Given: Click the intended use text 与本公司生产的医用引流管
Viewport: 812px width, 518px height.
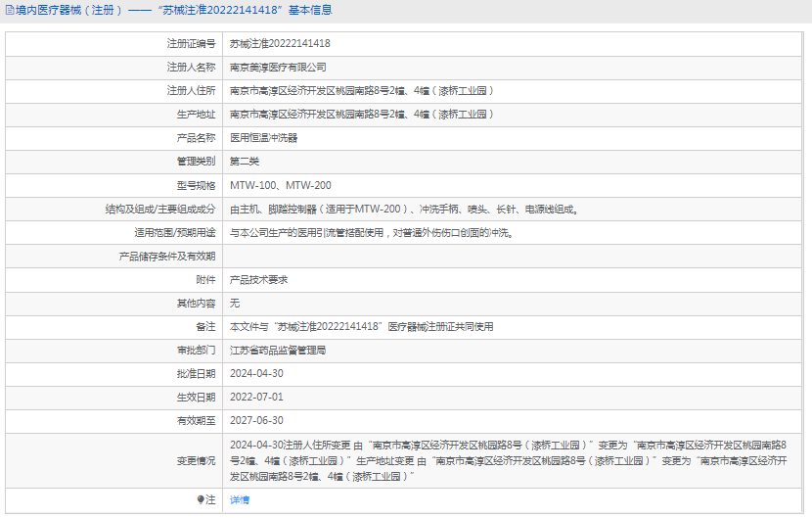Looking at the screenshot, I should coord(372,233).
